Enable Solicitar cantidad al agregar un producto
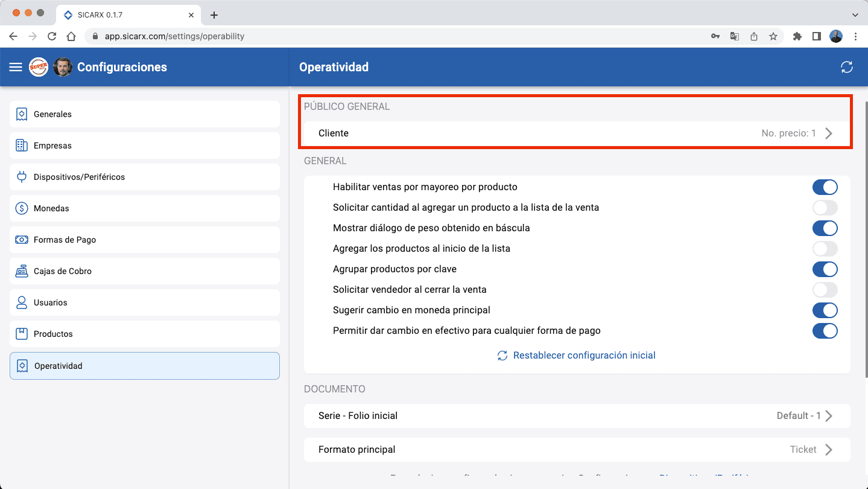The height and width of the screenshot is (489, 868). click(x=825, y=208)
